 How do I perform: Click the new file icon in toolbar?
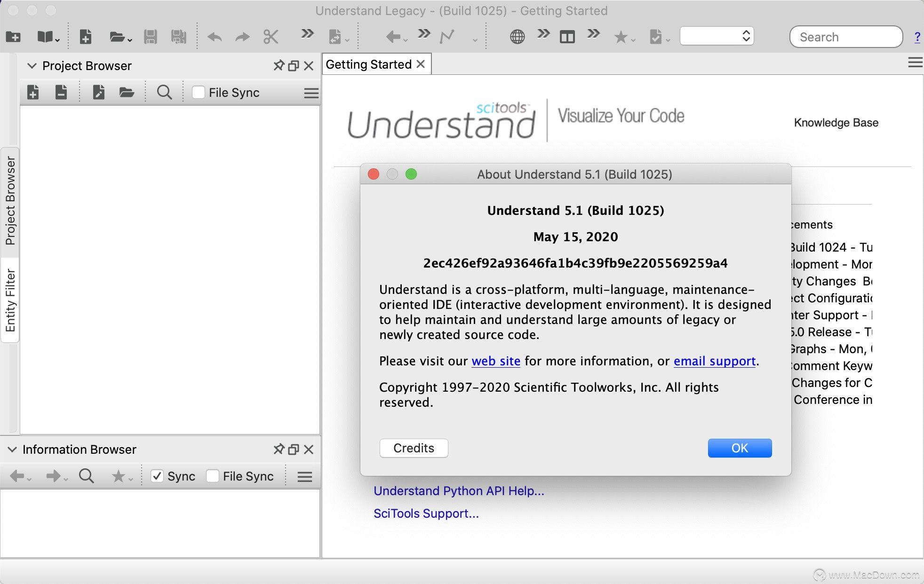pyautogui.click(x=86, y=37)
